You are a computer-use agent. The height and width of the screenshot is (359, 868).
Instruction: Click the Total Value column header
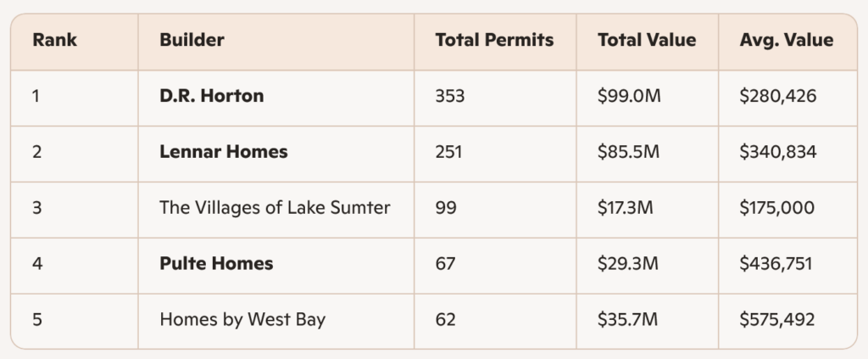(x=646, y=40)
